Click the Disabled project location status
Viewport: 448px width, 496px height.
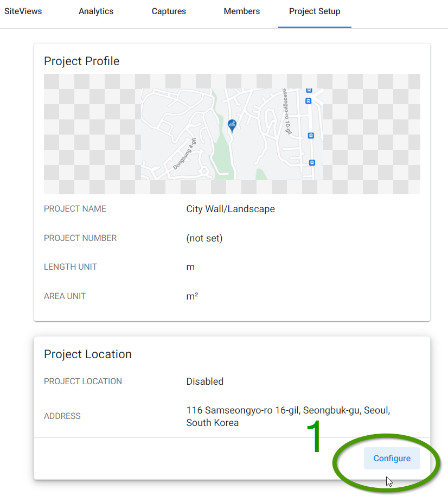point(205,381)
